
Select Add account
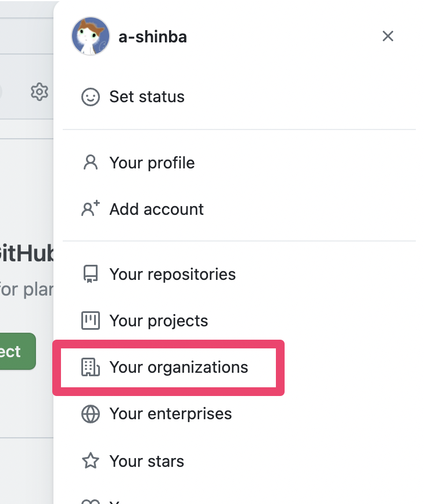coord(156,208)
